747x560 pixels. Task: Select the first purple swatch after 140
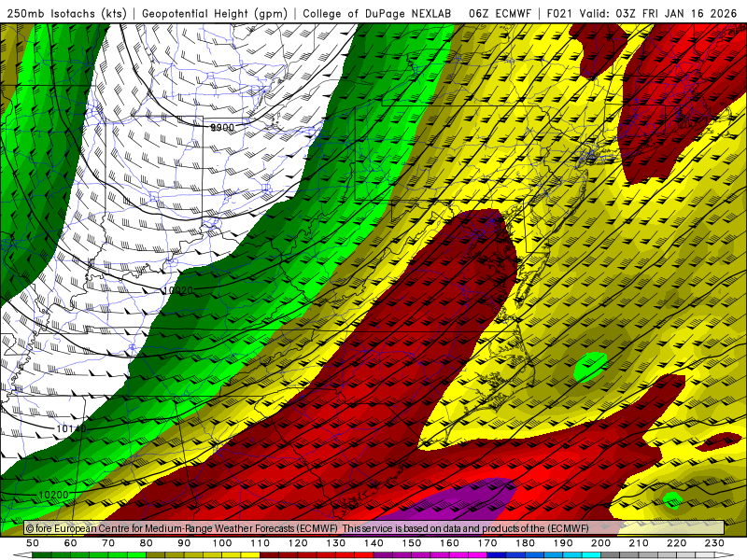point(384,555)
